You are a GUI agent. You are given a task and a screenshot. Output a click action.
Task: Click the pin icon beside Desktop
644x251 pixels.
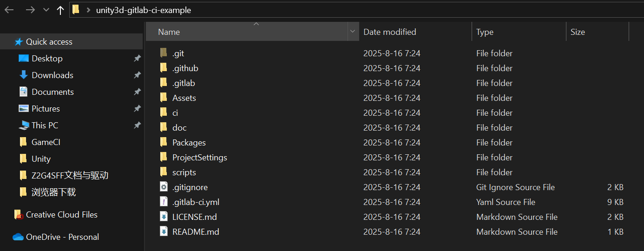[x=137, y=58]
